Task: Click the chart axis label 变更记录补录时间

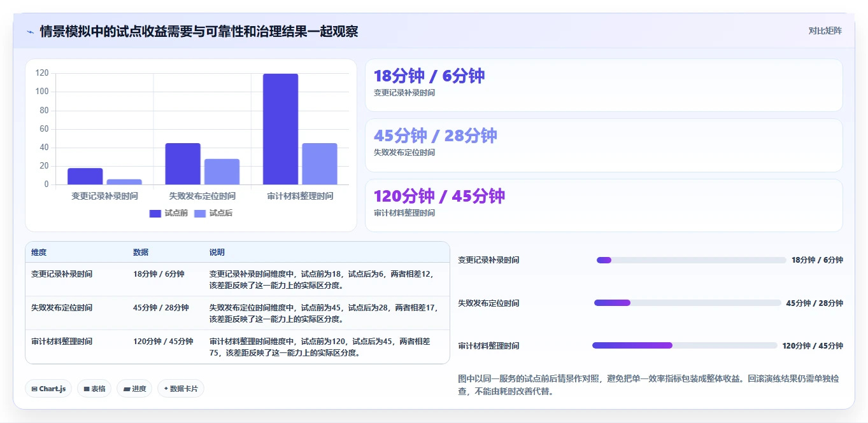Action: (x=104, y=196)
